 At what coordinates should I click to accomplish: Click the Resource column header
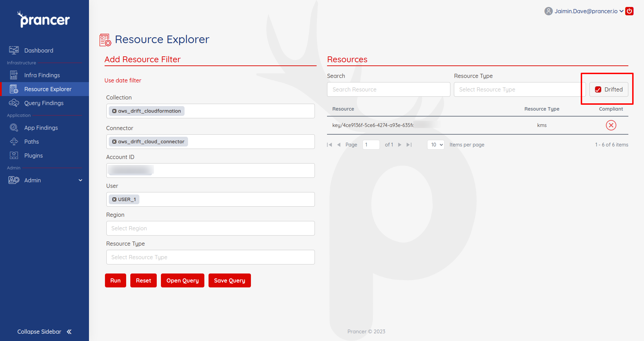coord(343,109)
